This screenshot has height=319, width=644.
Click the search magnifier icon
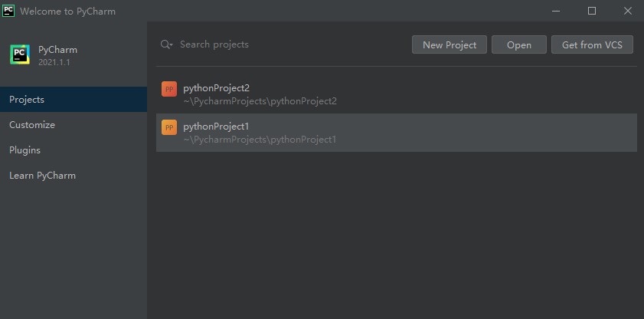(x=166, y=44)
